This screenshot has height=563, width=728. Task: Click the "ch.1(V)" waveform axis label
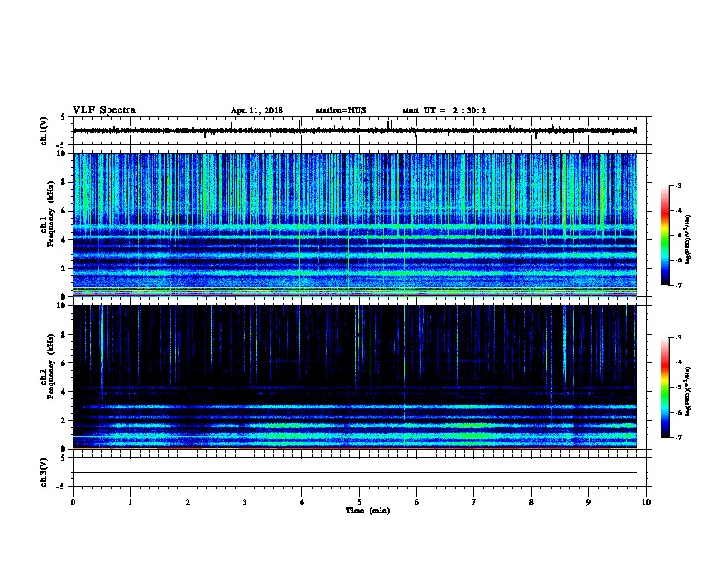(x=44, y=131)
